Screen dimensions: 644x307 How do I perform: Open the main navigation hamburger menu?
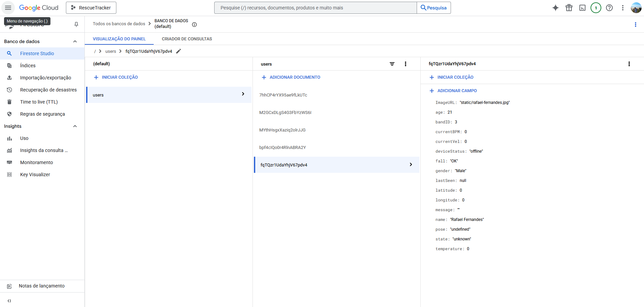(x=8, y=8)
